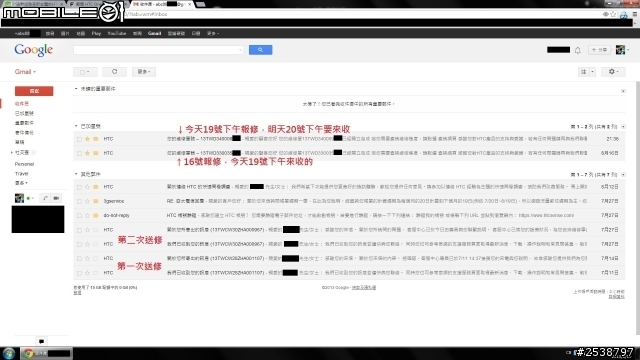Viewport: 640px width, 360px height.
Task: Tick the checkbox of the do-not-reply email
Action: [x=79, y=216]
